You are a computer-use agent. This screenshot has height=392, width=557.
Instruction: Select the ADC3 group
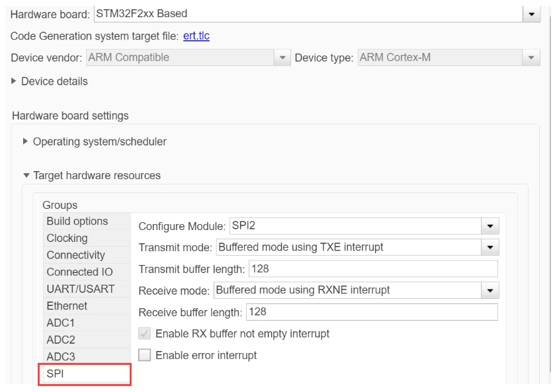pyautogui.click(x=61, y=357)
